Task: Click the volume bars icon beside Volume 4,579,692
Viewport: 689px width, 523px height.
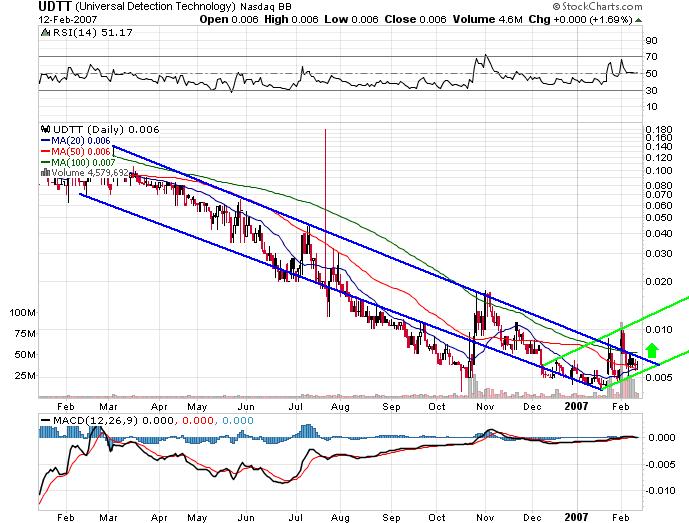Action: tap(45, 173)
